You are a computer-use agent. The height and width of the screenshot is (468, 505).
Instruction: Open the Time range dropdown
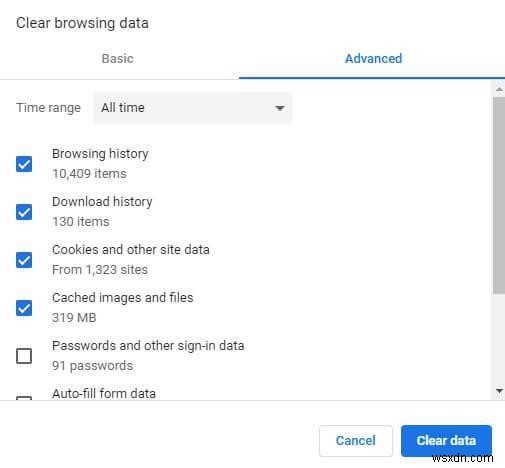coord(192,108)
